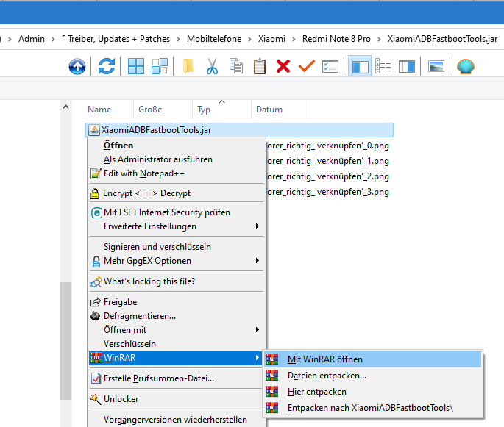504x427 pixels.
Task: Select the file ending verknüpfen'_3.png
Action: [328, 192]
